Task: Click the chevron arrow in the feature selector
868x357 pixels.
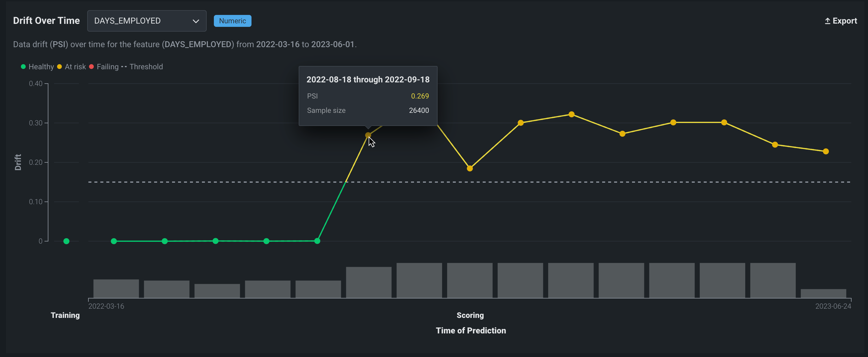Action: (195, 21)
